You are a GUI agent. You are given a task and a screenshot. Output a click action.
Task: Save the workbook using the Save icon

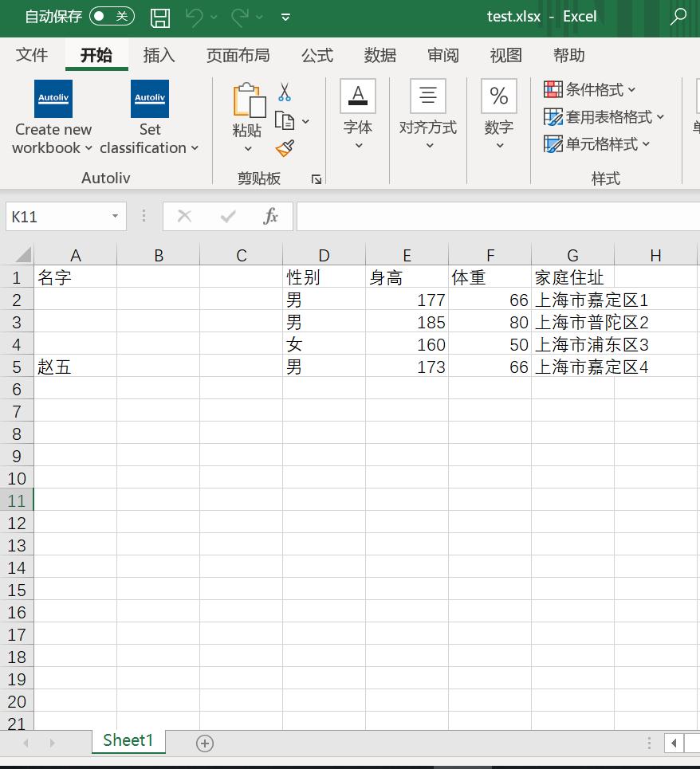159,18
